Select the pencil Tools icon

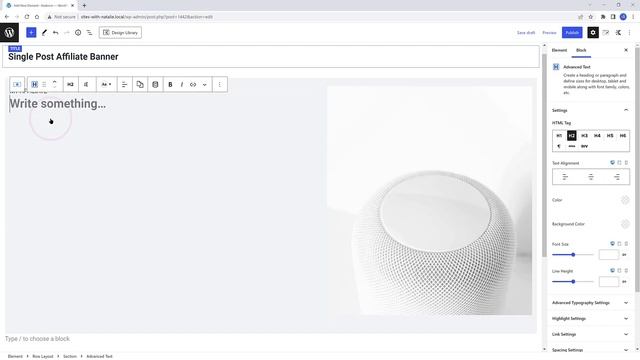click(44, 33)
